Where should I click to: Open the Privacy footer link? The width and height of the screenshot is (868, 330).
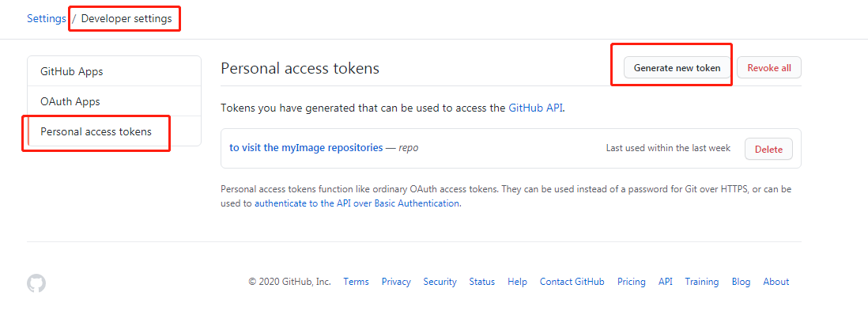click(396, 282)
